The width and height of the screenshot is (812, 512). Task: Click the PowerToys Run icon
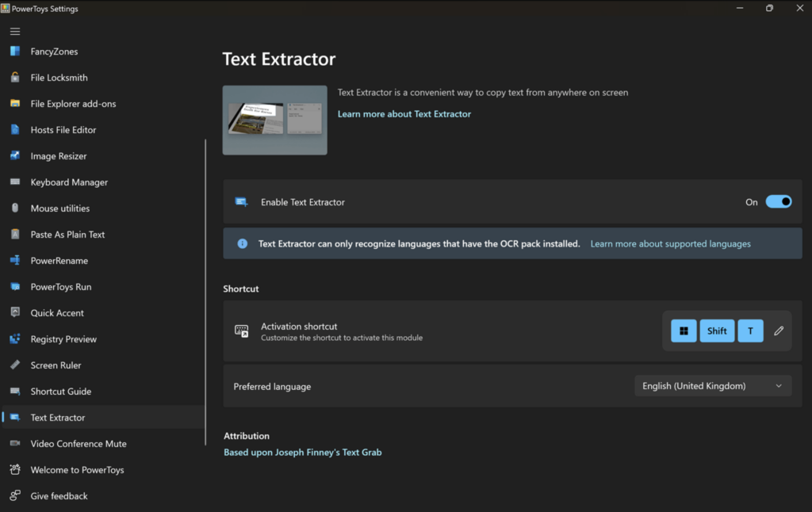click(x=15, y=286)
